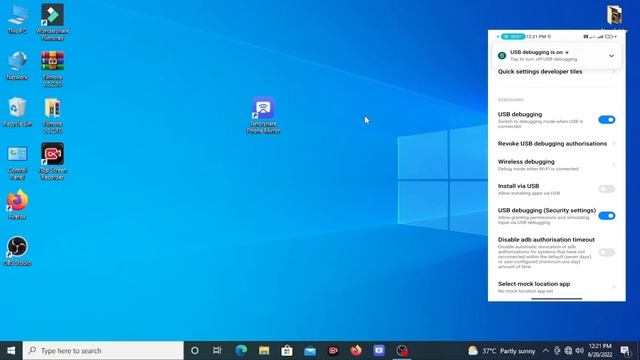Tap the teal call pill in phone status bar

coord(513,36)
